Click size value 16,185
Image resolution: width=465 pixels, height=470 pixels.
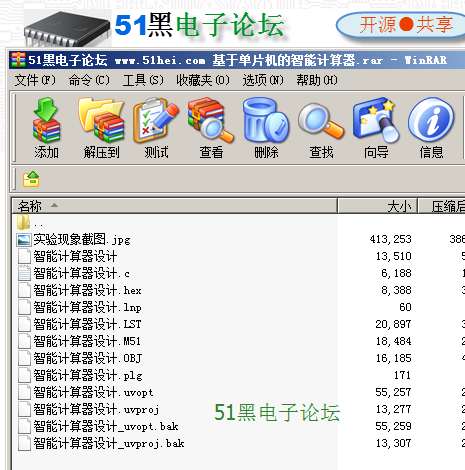[x=394, y=358]
